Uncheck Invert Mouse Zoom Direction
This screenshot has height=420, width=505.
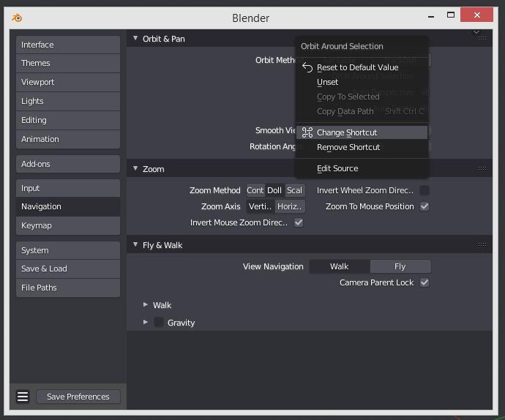(299, 222)
